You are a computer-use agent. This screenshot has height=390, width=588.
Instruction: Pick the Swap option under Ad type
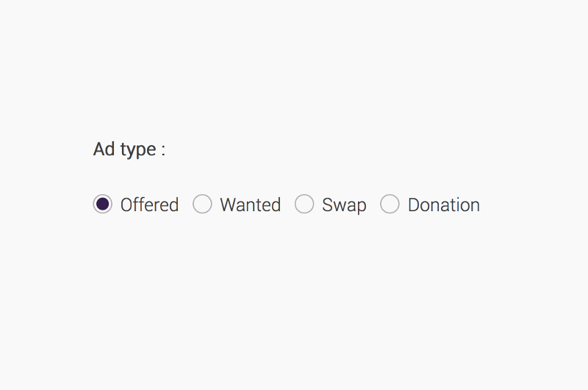point(304,204)
